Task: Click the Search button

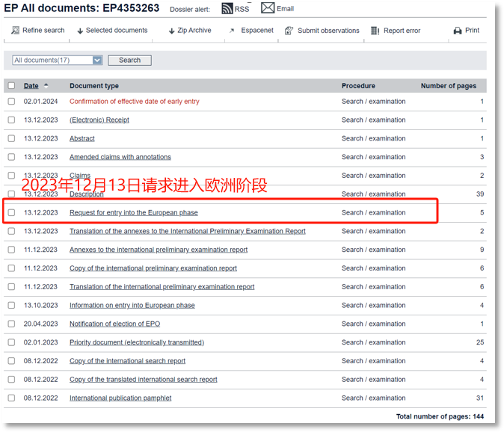Action: [x=130, y=60]
